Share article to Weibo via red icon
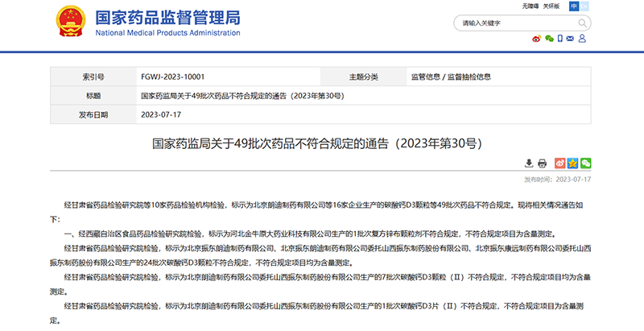The height and width of the screenshot is (331, 644). tap(561, 163)
